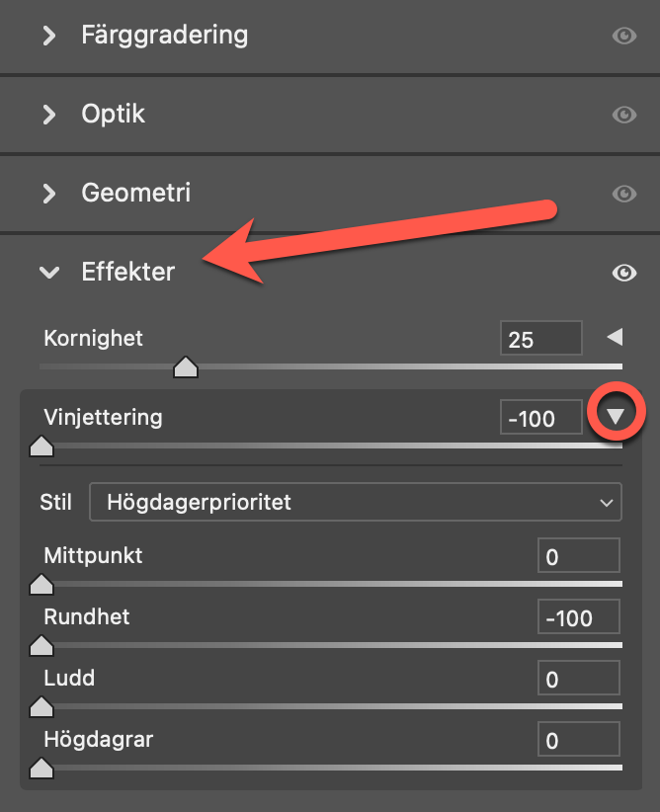Viewport: 660px width, 812px height.
Task: Click the Ludd value field
Action: [578, 680]
